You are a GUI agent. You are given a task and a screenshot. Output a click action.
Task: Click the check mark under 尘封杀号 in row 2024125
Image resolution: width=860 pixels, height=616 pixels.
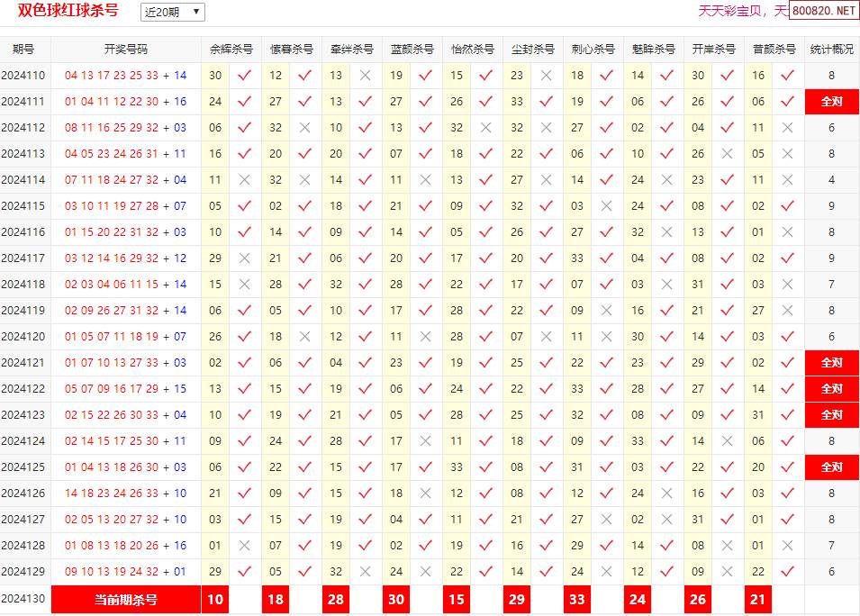547,467
